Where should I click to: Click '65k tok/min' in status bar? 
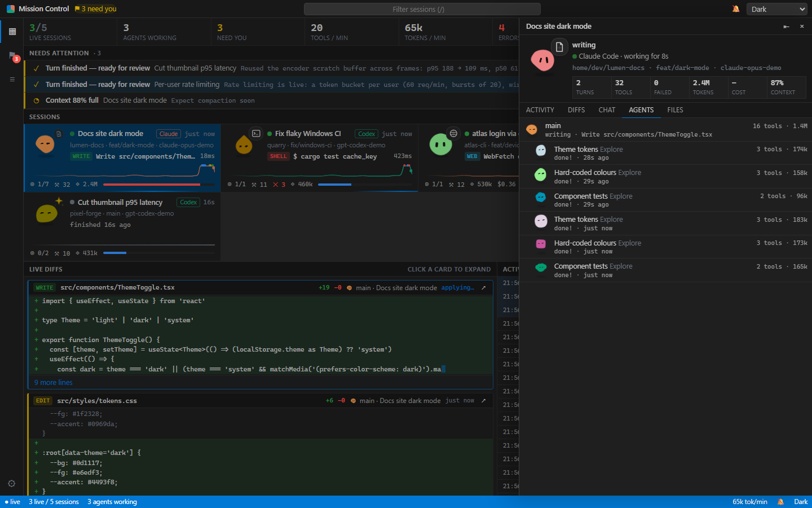(x=750, y=502)
